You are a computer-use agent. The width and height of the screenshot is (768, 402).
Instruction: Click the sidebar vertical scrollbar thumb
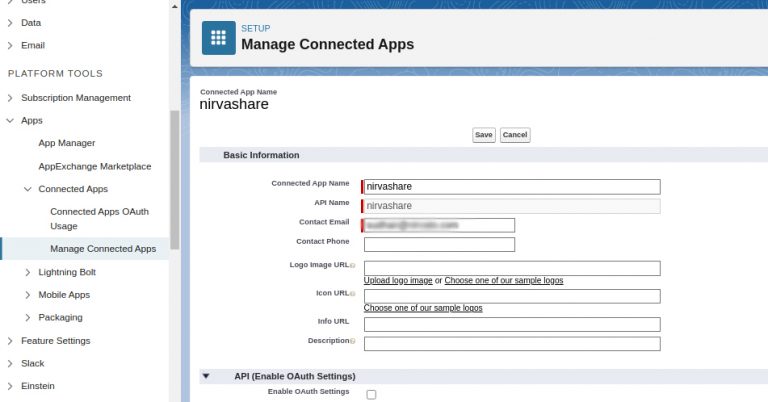click(174, 180)
